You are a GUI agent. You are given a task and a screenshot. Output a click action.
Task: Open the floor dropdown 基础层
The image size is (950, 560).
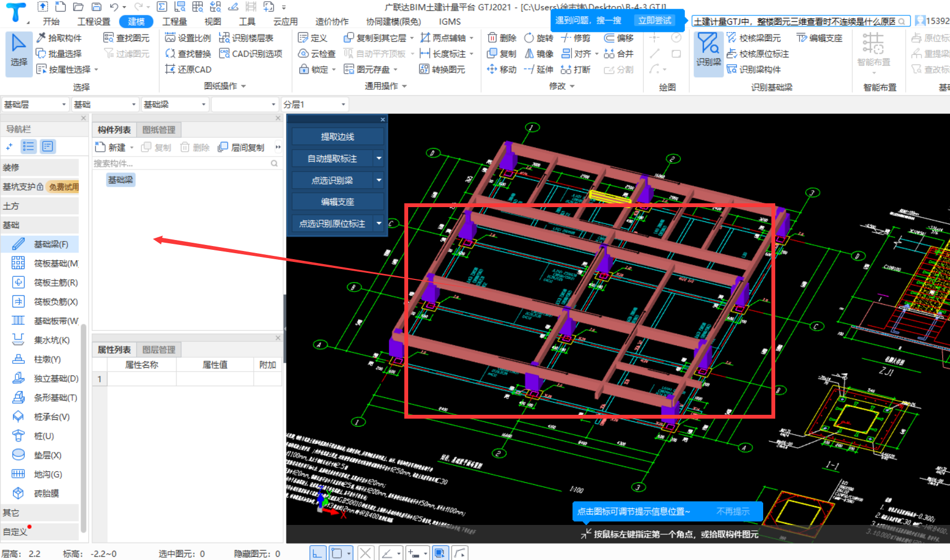tap(35, 104)
